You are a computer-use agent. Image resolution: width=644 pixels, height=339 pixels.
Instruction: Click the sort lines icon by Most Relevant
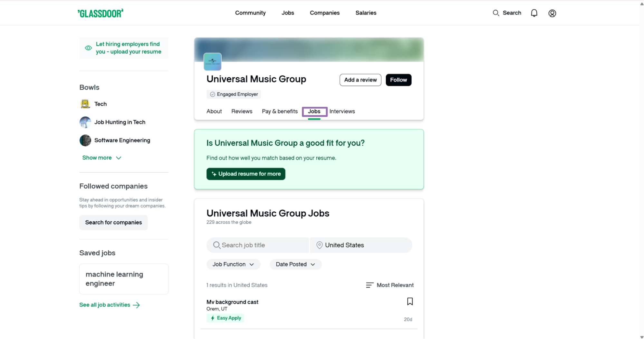click(370, 285)
